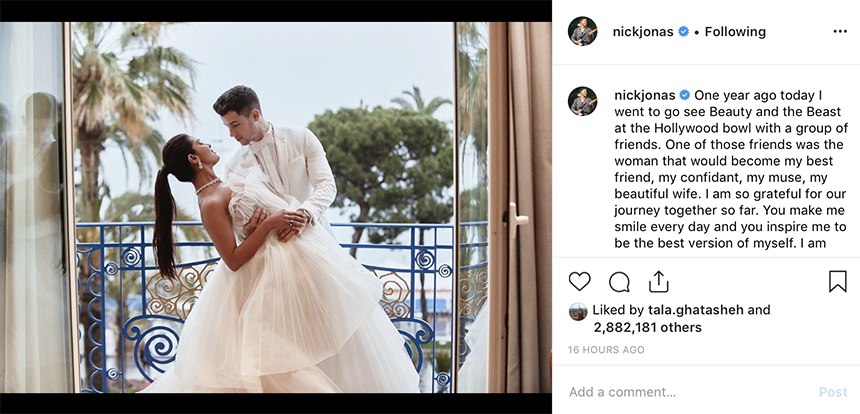Screen dimensions: 860x414
Task: Click the couple photo on the balcony
Action: 276,207
